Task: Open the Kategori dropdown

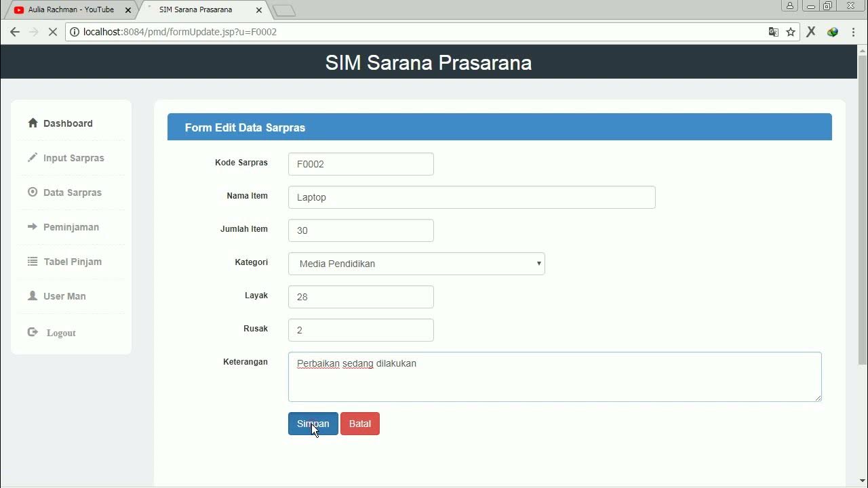Action: 416,264
